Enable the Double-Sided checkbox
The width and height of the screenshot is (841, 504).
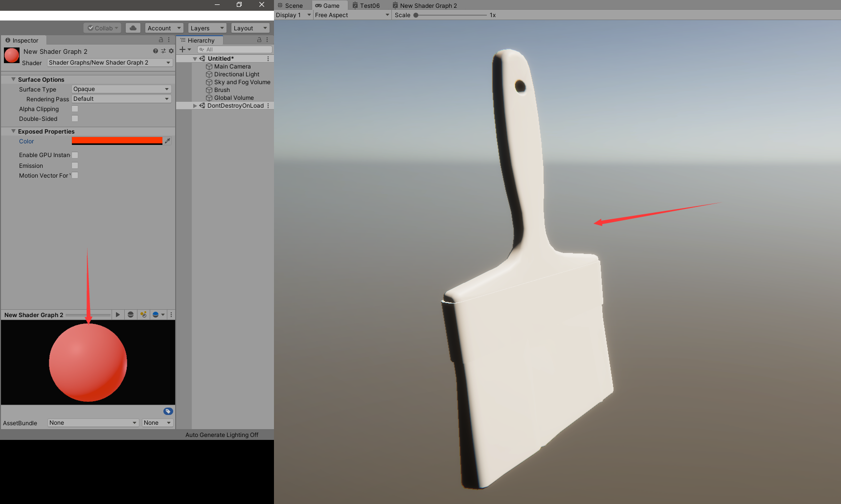coord(74,118)
